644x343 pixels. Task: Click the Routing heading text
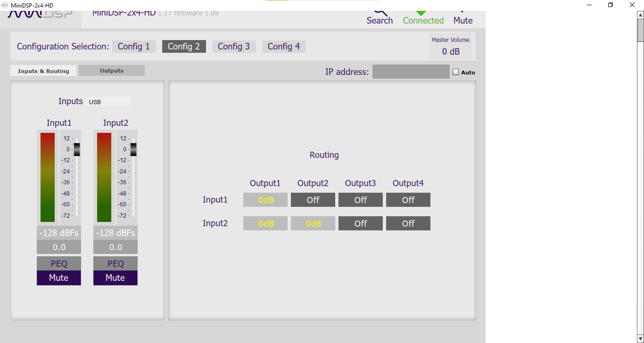[324, 155]
